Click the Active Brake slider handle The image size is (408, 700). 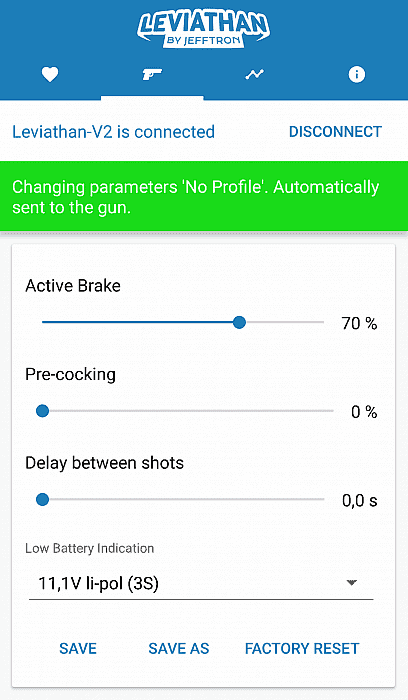pos(240,322)
